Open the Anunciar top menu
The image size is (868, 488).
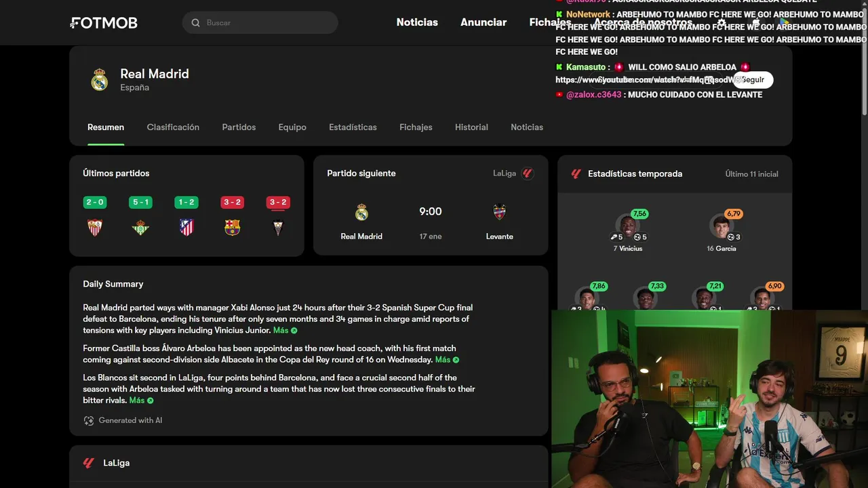(484, 22)
